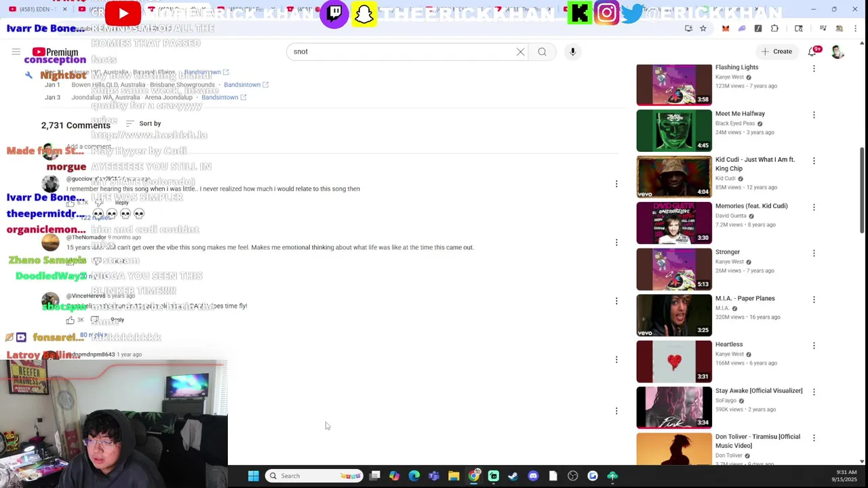The width and height of the screenshot is (868, 488).
Task: Open the Stay Awake visualizer thumbnail
Action: pyautogui.click(x=674, y=407)
